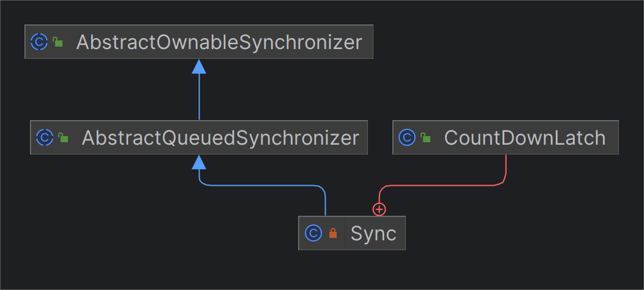This screenshot has width=644, height=290.
Task: Click the CountDownLatch class icon
Action: pyautogui.click(x=407, y=137)
